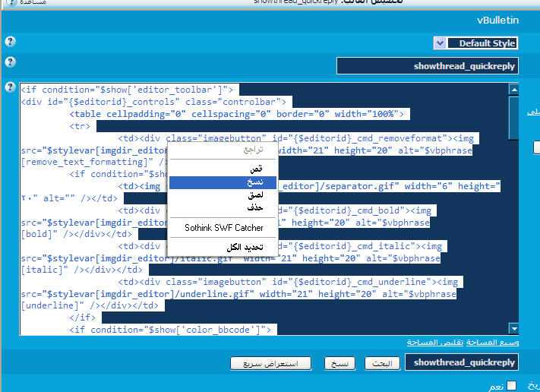Click the code editor's scroll-down arrow
The width and height of the screenshot is (540, 392).
point(513,329)
